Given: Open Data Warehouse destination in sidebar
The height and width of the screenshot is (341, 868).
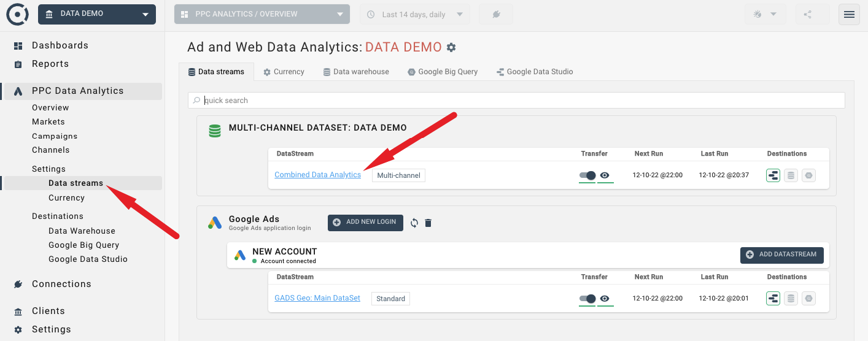Looking at the screenshot, I should 82,231.
